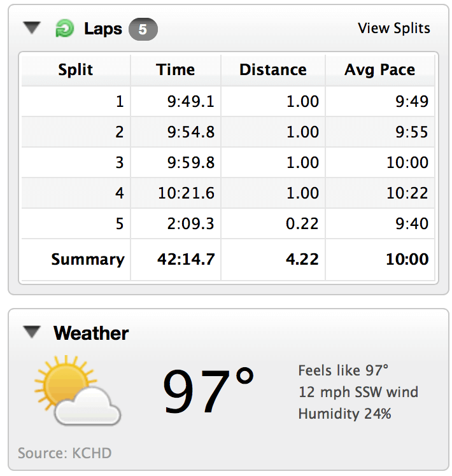Image resolution: width=452 pixels, height=476 pixels.
Task: Sort by the Avg Pace column header
Action: [x=379, y=70]
